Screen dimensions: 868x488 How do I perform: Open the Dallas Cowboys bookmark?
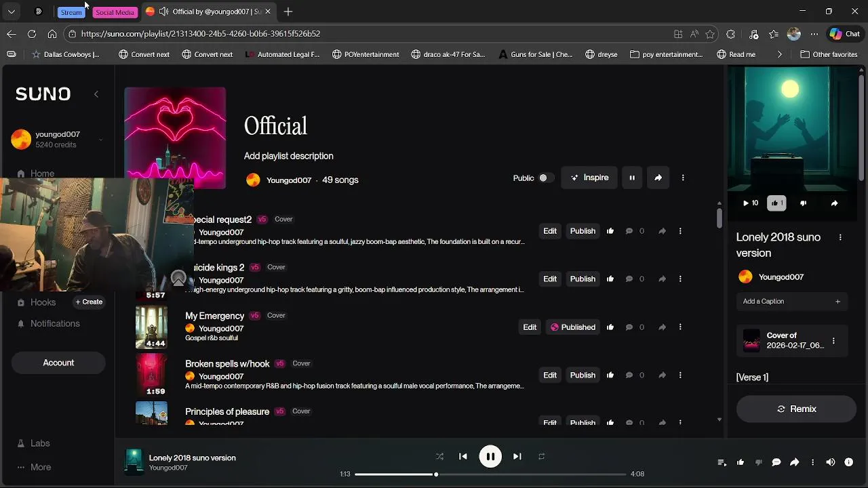pos(66,54)
